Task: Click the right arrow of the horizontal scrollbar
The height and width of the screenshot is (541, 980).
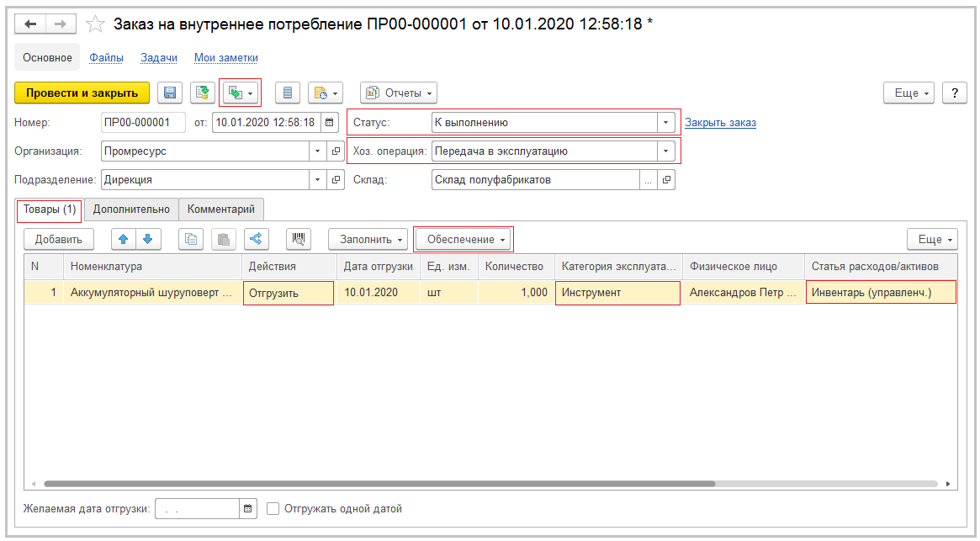Action: pyautogui.click(x=948, y=484)
